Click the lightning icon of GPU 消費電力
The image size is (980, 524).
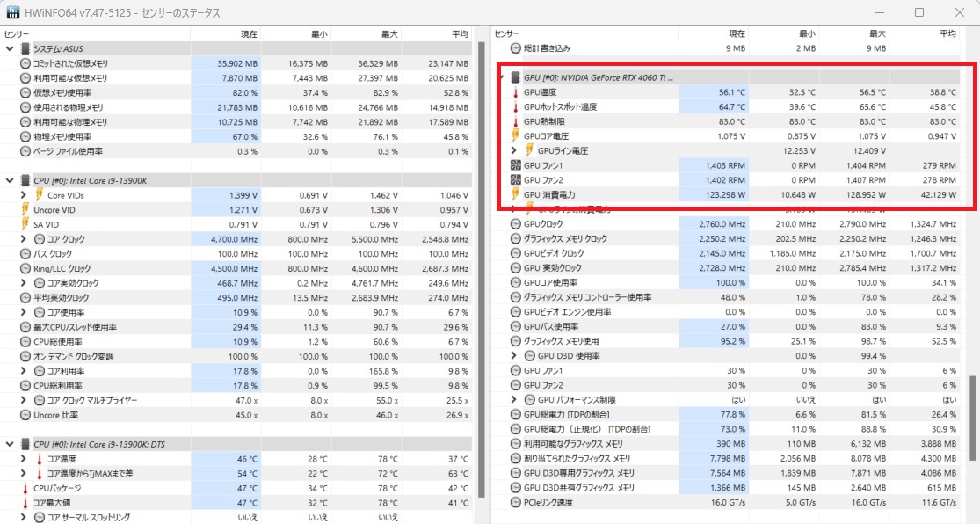click(516, 194)
